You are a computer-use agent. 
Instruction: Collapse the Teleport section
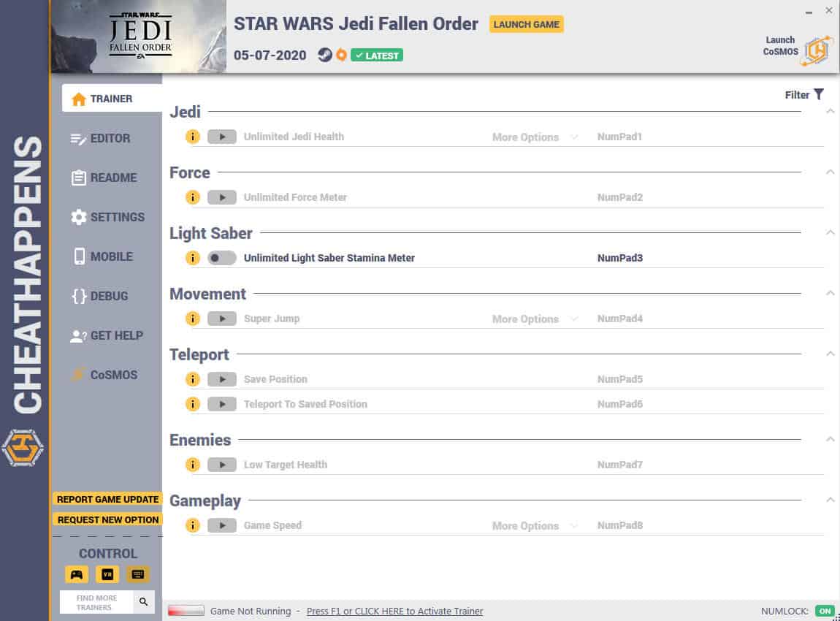pos(831,354)
